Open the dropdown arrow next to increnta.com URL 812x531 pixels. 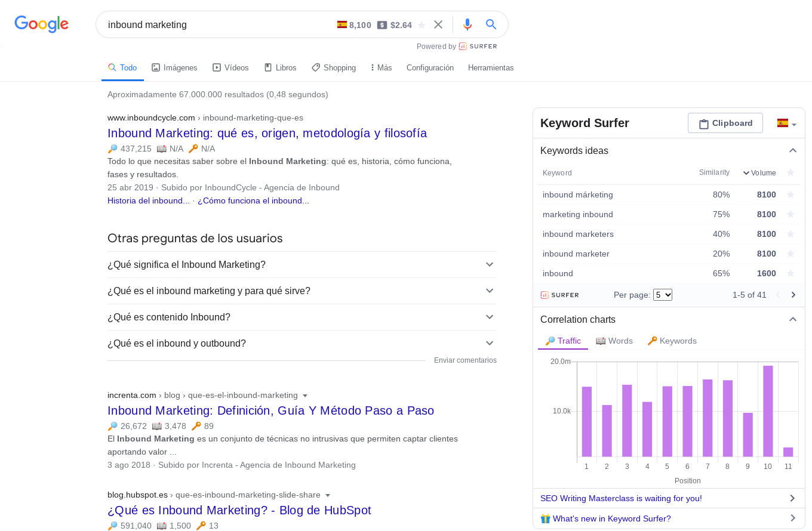tap(305, 396)
